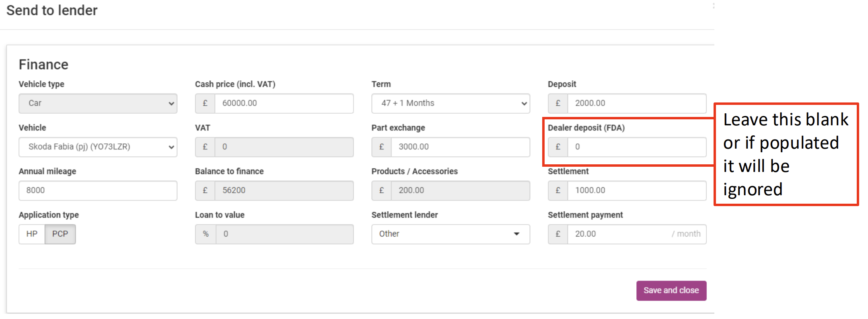Click the Loan to value percentage field
This screenshot has height=319, width=868.
click(284, 234)
